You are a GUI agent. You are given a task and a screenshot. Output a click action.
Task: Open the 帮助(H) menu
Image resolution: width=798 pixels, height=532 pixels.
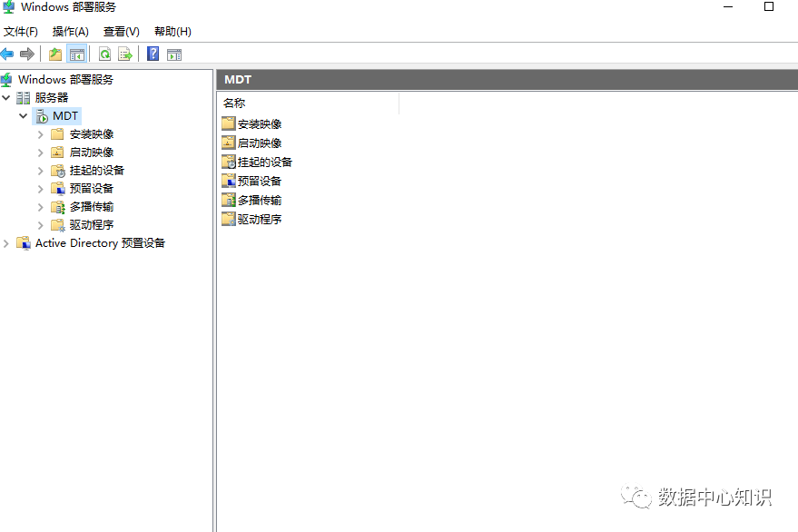[x=172, y=32]
